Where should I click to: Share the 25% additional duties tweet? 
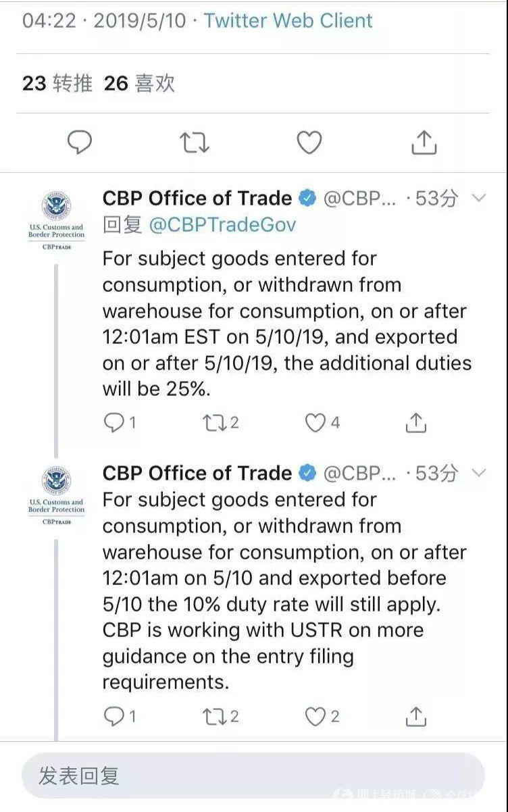click(415, 423)
